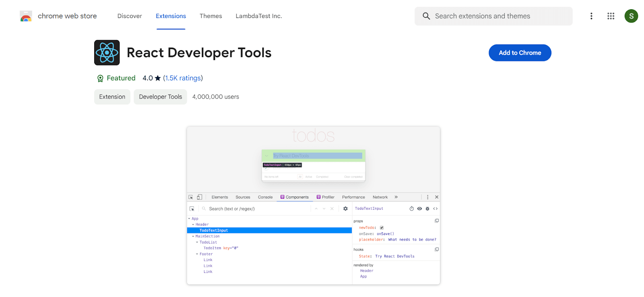This screenshot has width=644, height=297.
Task: Focus the Search (text or /regex/) field
Action: [x=258, y=209]
